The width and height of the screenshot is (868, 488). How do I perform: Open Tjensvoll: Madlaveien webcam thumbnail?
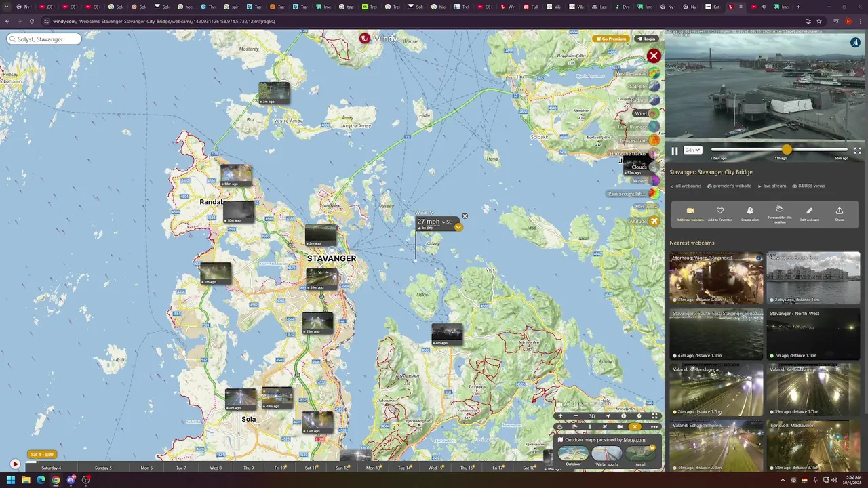(813, 445)
